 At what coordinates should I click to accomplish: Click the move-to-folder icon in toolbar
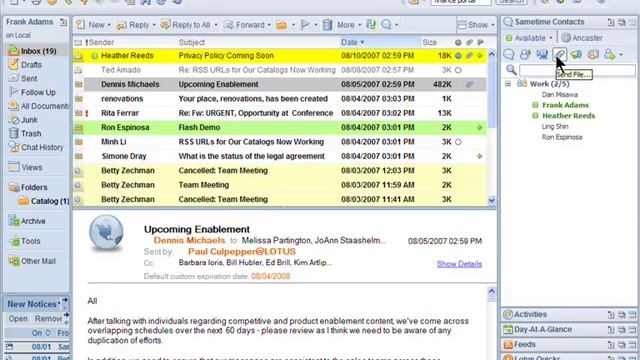(282, 25)
